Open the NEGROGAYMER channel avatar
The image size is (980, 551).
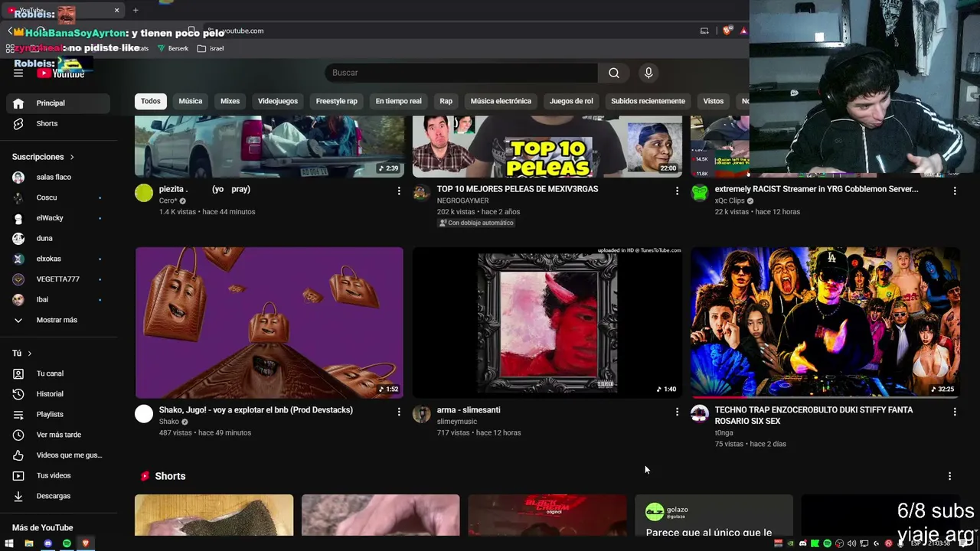click(x=422, y=193)
